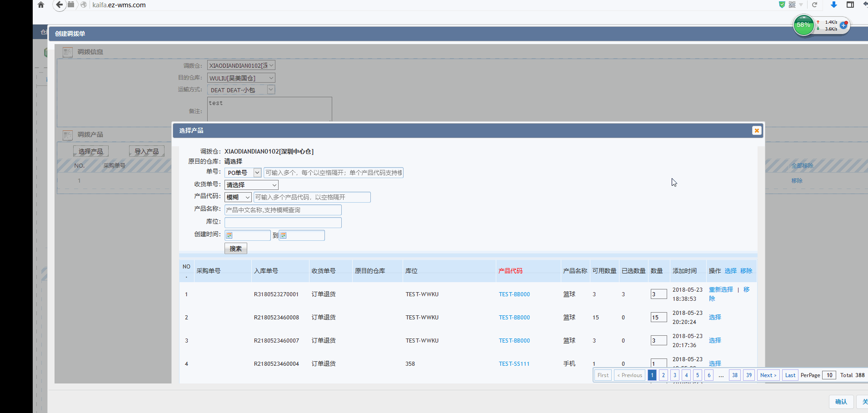This screenshot has width=868, height=413.
Task: Reload the page with refresh icon
Action: point(814,5)
